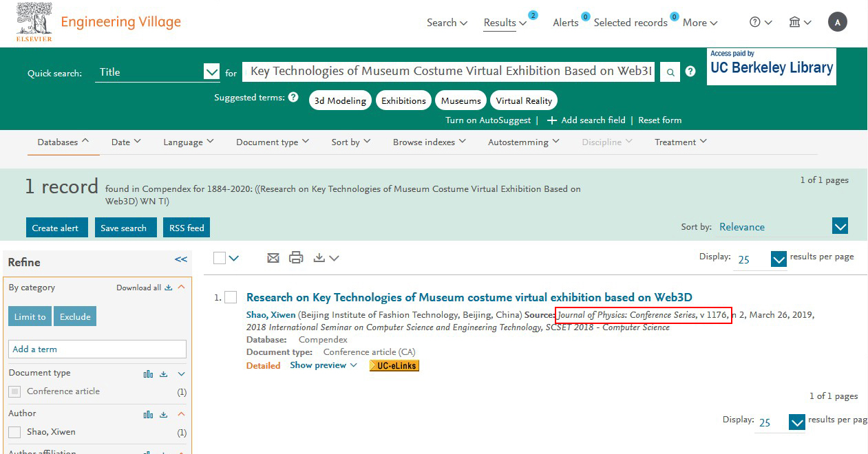The width and height of the screenshot is (868, 454).
Task: Select the Museums suggested term
Action: click(x=461, y=100)
